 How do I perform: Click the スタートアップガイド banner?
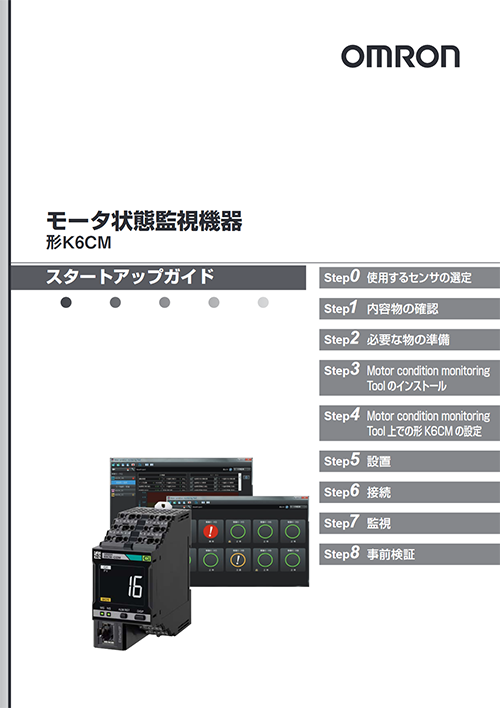(x=158, y=277)
